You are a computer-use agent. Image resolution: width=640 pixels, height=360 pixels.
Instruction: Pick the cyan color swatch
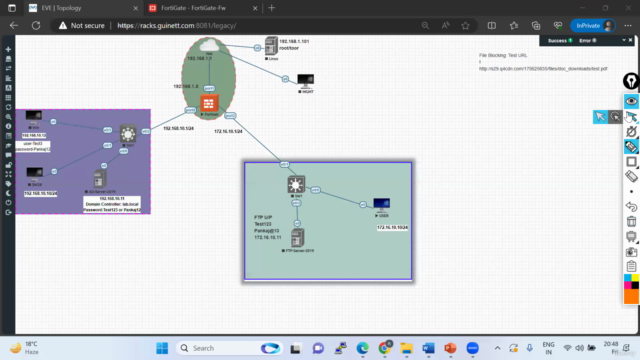627,278
